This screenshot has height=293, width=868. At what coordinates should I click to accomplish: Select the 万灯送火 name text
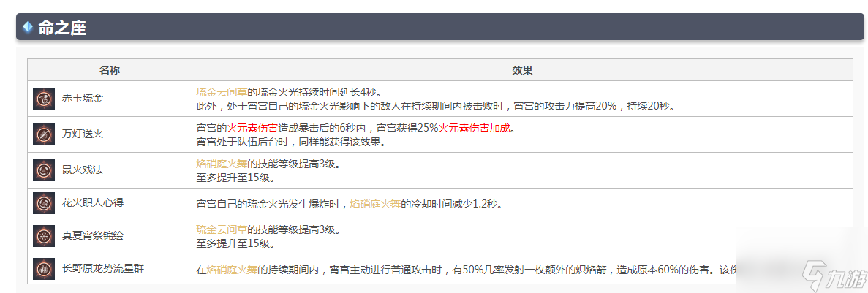(83, 134)
